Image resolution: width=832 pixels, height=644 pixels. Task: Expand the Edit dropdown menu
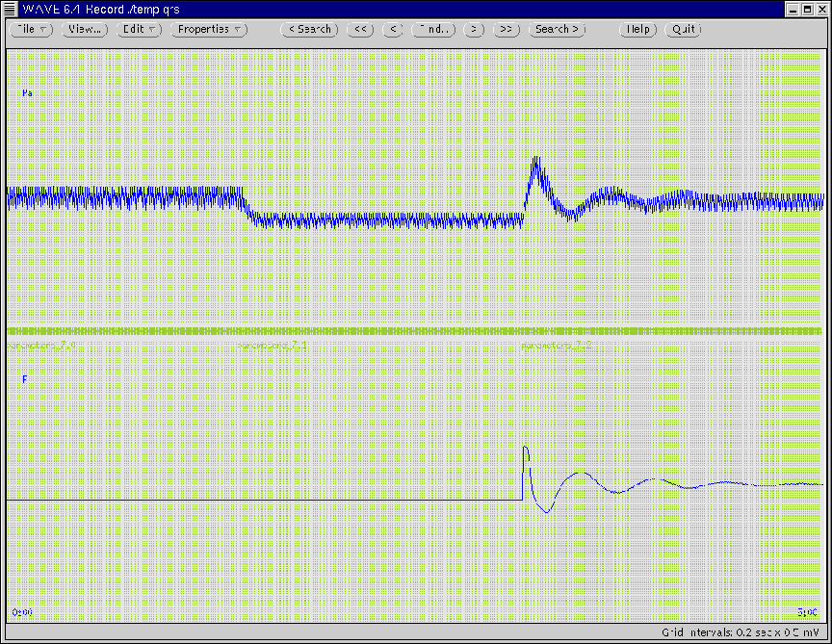pyautogui.click(x=140, y=29)
